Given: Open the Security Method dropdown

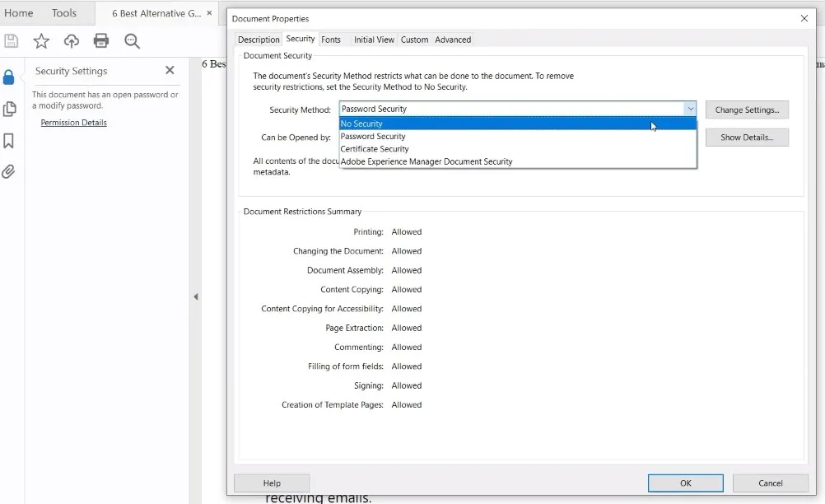Looking at the screenshot, I should [690, 108].
